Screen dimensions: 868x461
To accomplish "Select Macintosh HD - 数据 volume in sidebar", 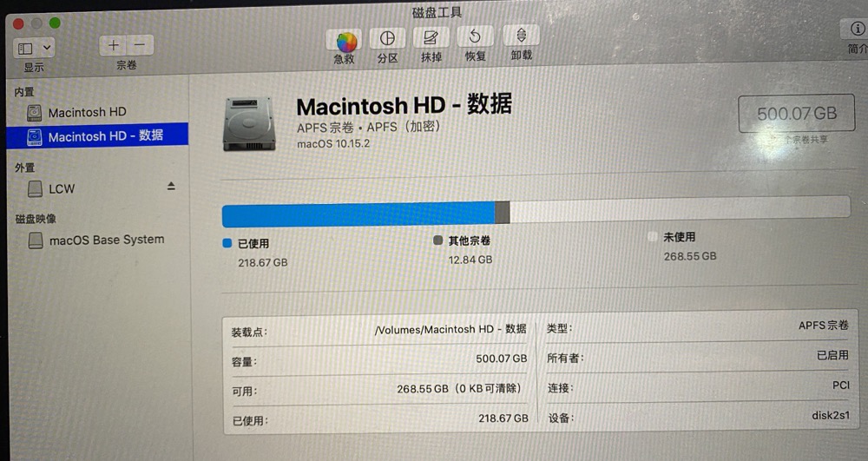I will (x=97, y=136).
